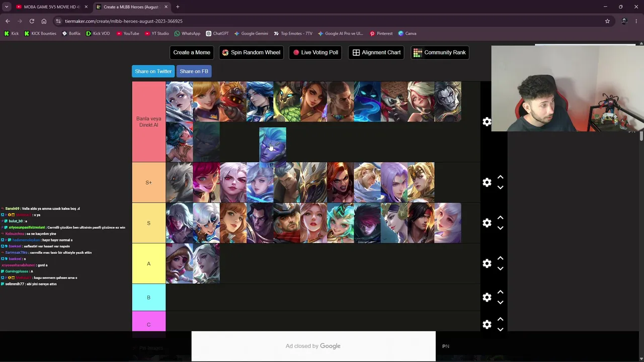Move the S tier row up
This screenshot has height=362, width=644.
tap(500, 218)
